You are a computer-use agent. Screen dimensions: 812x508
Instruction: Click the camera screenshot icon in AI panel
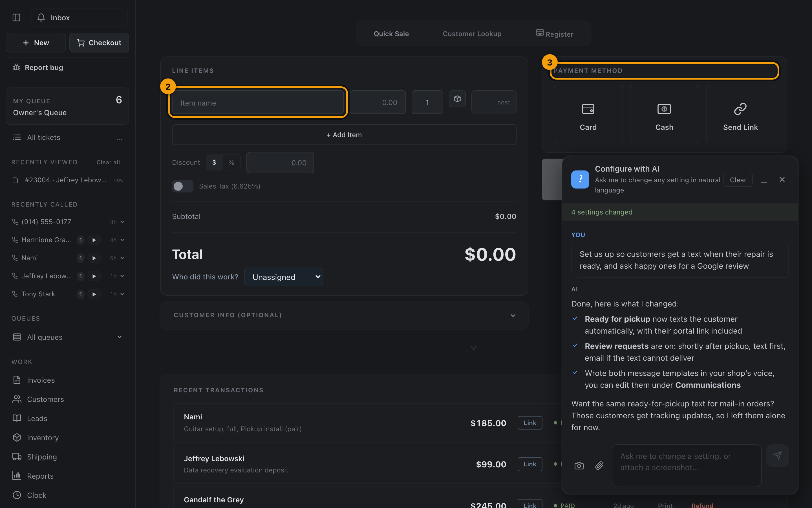pyautogui.click(x=579, y=466)
